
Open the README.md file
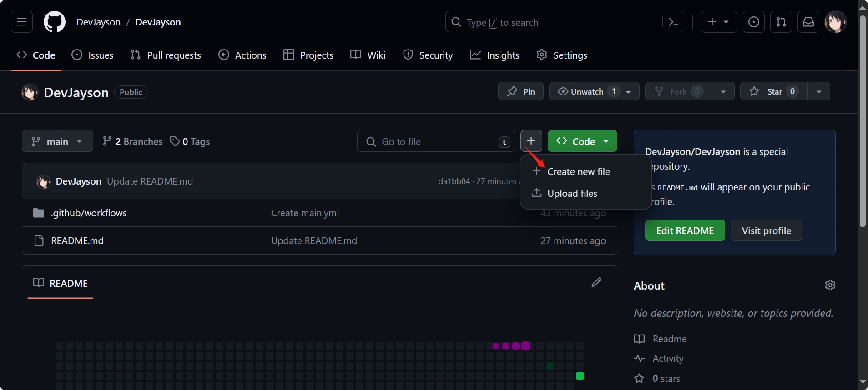point(77,240)
